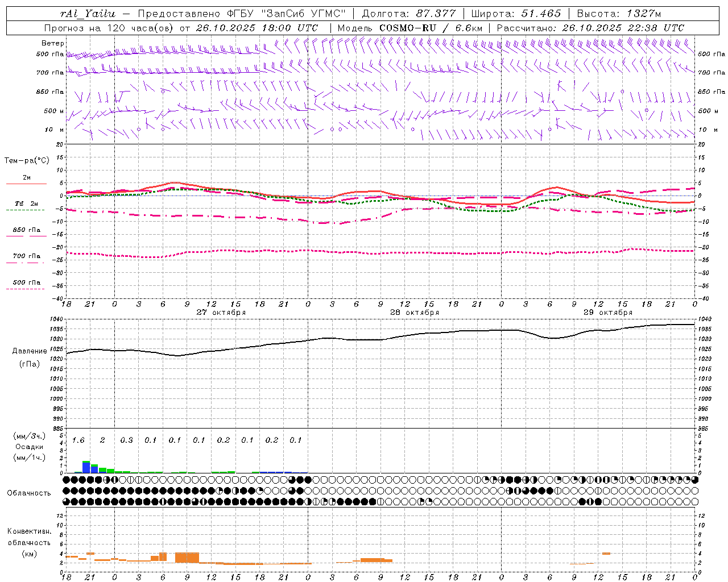Click the model label COSMO-RU / 6.6км
Viewport: 728px width, 582px height.
[431, 28]
